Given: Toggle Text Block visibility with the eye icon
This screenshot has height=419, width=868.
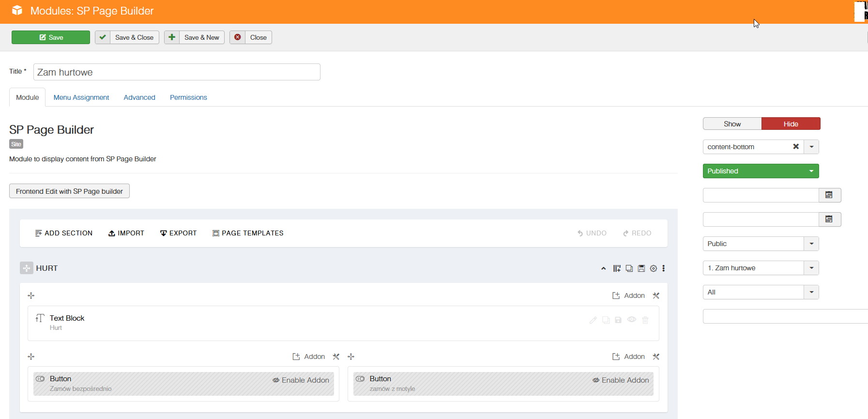Looking at the screenshot, I should pos(632,320).
